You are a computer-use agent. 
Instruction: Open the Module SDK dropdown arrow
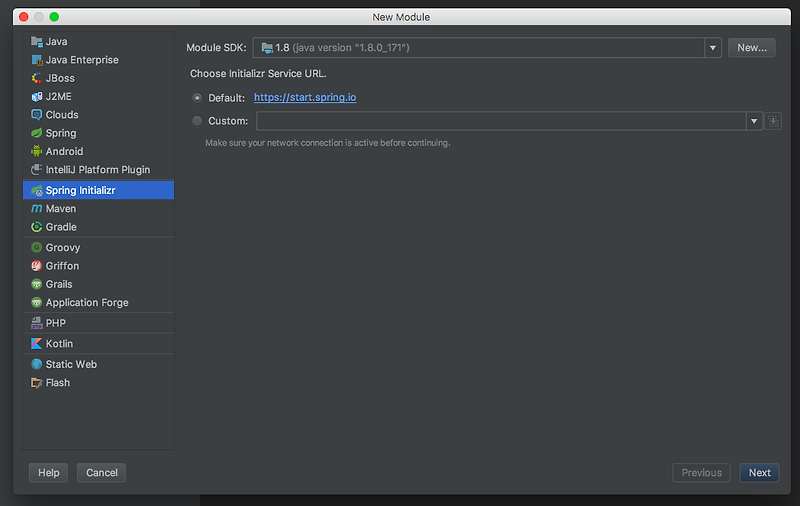(713, 48)
